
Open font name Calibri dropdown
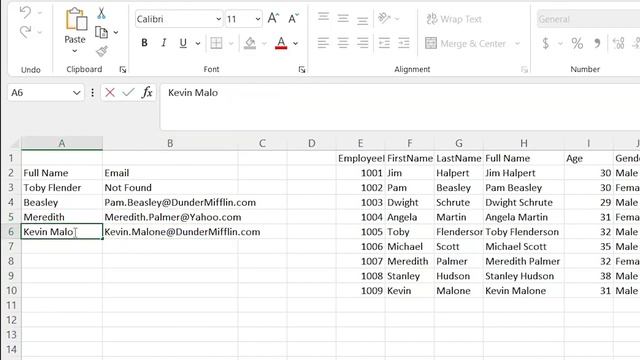218,19
